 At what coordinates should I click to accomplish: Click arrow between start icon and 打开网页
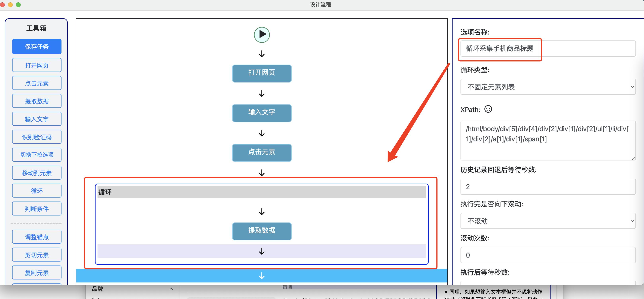point(262,54)
